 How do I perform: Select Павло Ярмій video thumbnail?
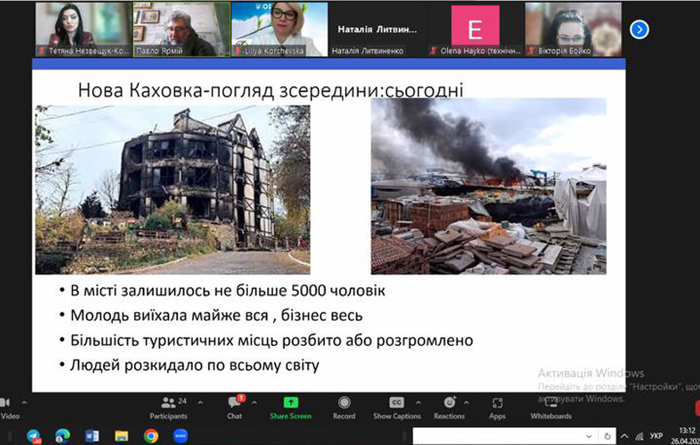[x=181, y=29]
